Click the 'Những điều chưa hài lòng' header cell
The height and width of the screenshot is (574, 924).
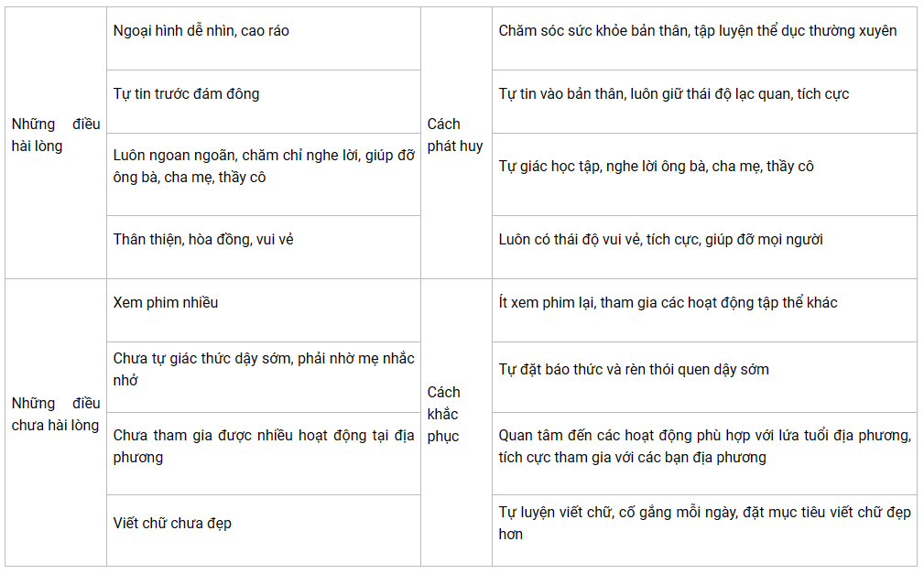pyautogui.click(x=56, y=423)
